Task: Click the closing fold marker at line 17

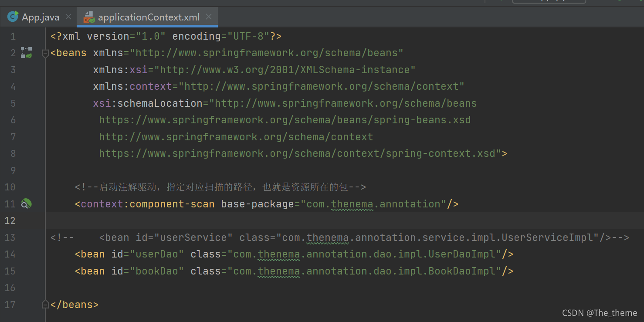Action: tap(45, 304)
